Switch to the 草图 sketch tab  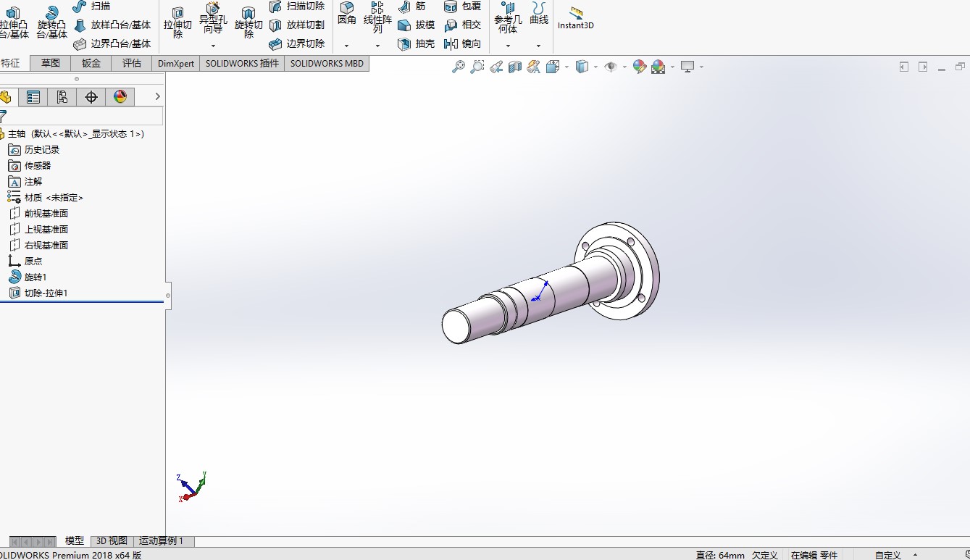[51, 63]
